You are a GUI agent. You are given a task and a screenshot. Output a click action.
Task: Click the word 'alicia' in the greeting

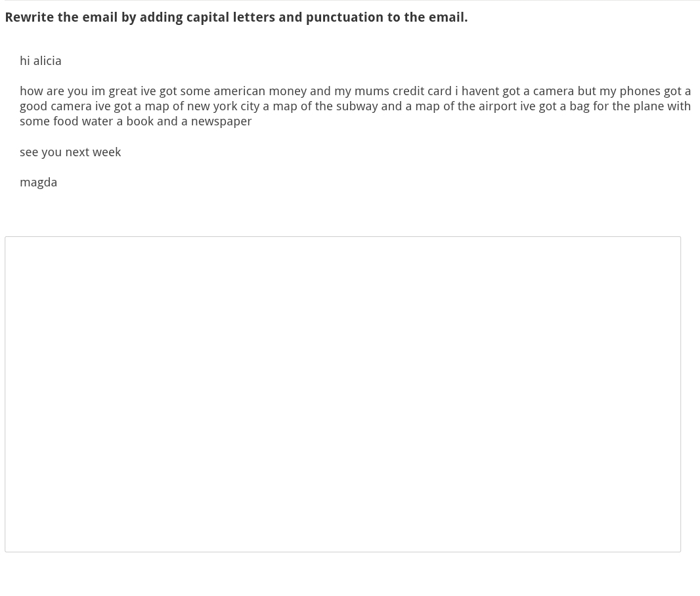[x=47, y=60]
